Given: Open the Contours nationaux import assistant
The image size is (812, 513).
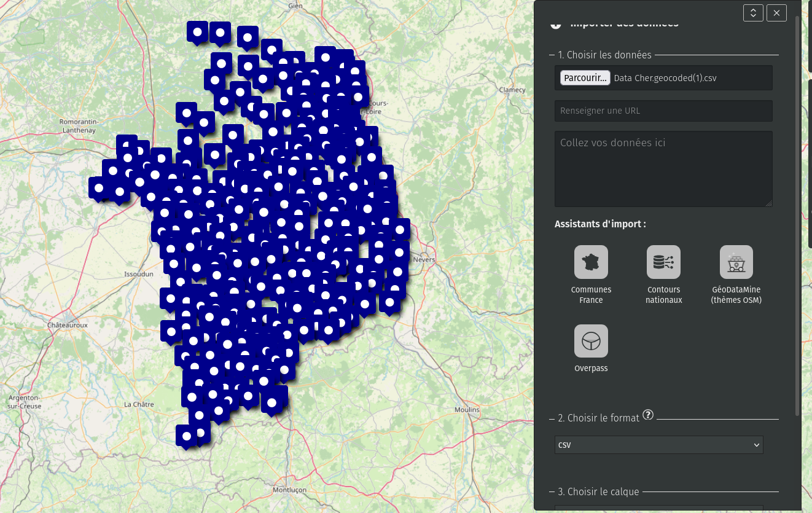Looking at the screenshot, I should 663,262.
